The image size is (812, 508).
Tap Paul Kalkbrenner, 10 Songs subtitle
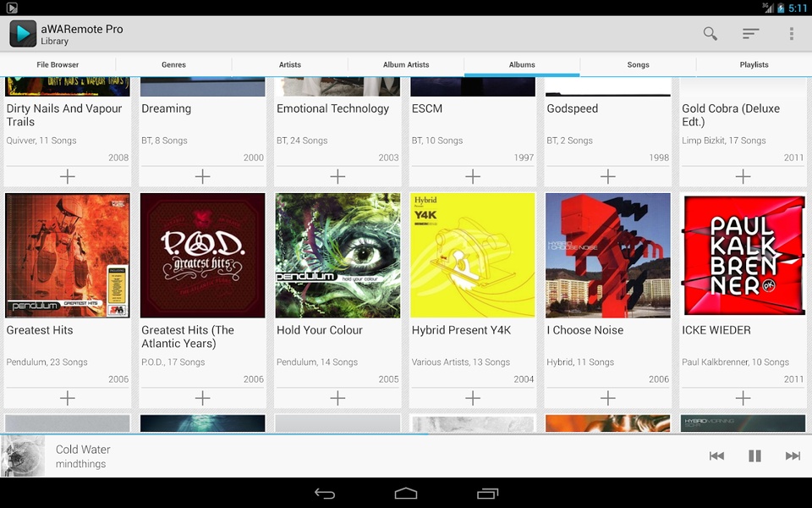(x=735, y=362)
